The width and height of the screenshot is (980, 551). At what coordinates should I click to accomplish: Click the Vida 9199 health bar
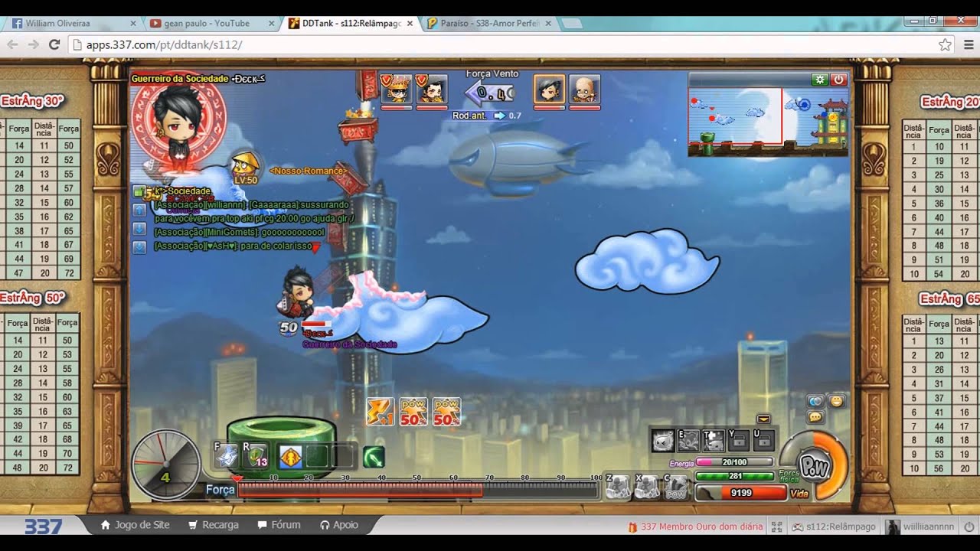pos(740,493)
